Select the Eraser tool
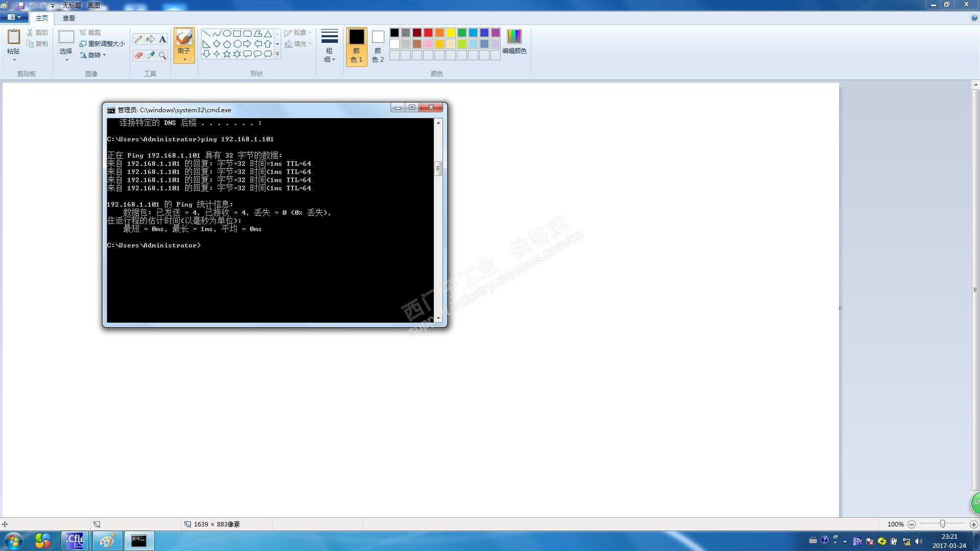This screenshot has width=980, height=551. (138, 55)
